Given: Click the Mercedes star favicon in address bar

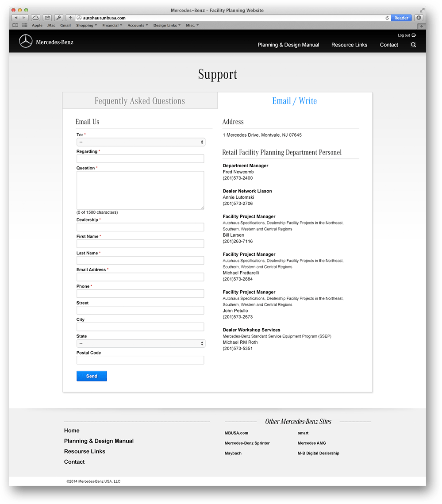Looking at the screenshot, I should 79,18.
